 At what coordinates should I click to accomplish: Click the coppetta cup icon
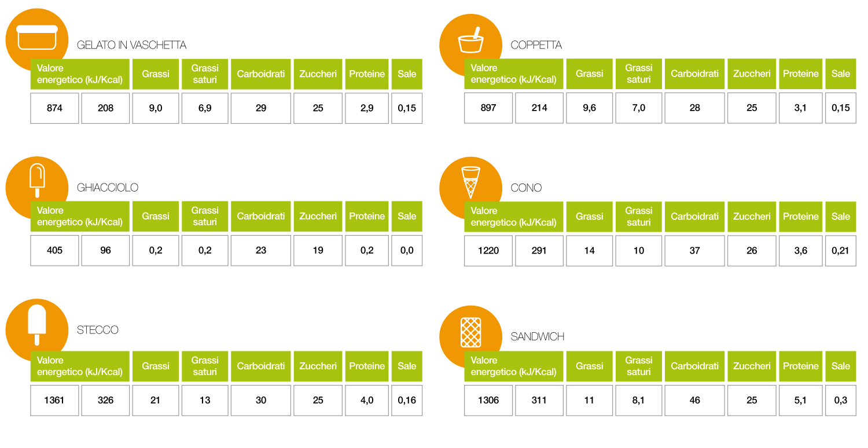click(x=470, y=42)
